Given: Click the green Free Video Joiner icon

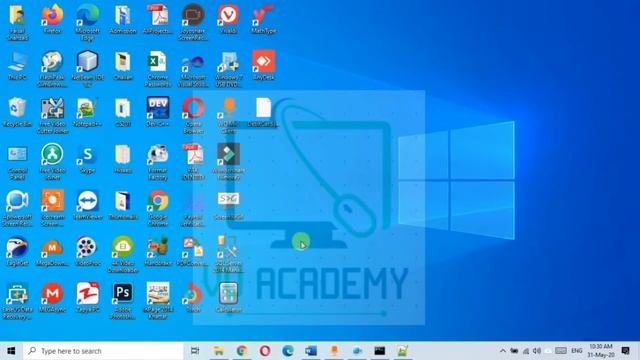Looking at the screenshot, I should (x=52, y=162).
